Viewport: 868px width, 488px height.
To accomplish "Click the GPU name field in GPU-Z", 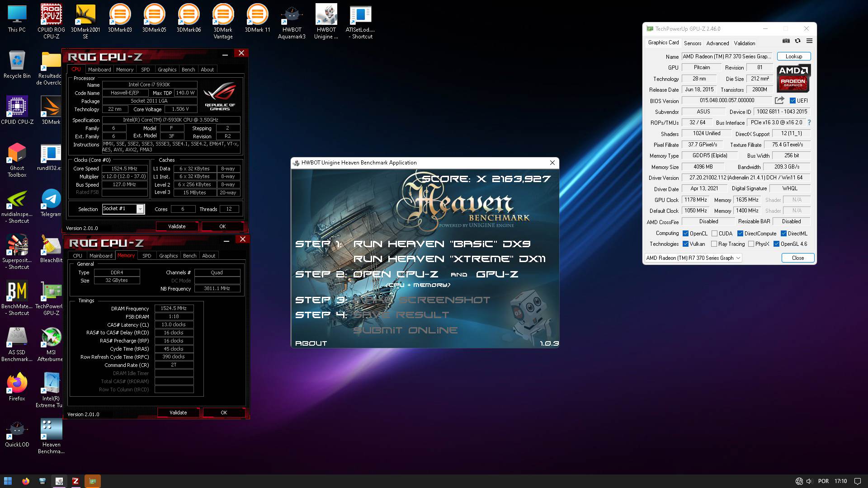I will pos(727,56).
